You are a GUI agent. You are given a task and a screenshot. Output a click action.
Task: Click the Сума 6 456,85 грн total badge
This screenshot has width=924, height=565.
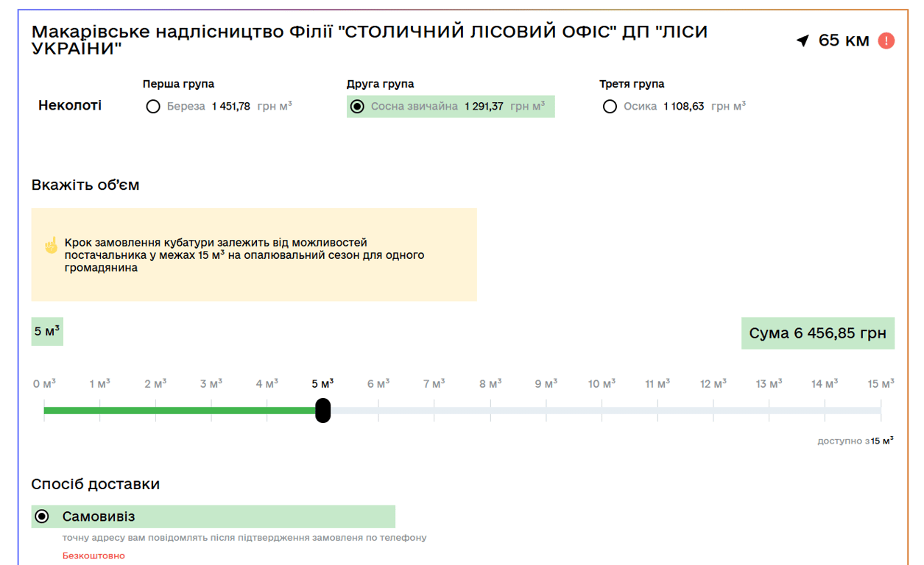point(817,333)
